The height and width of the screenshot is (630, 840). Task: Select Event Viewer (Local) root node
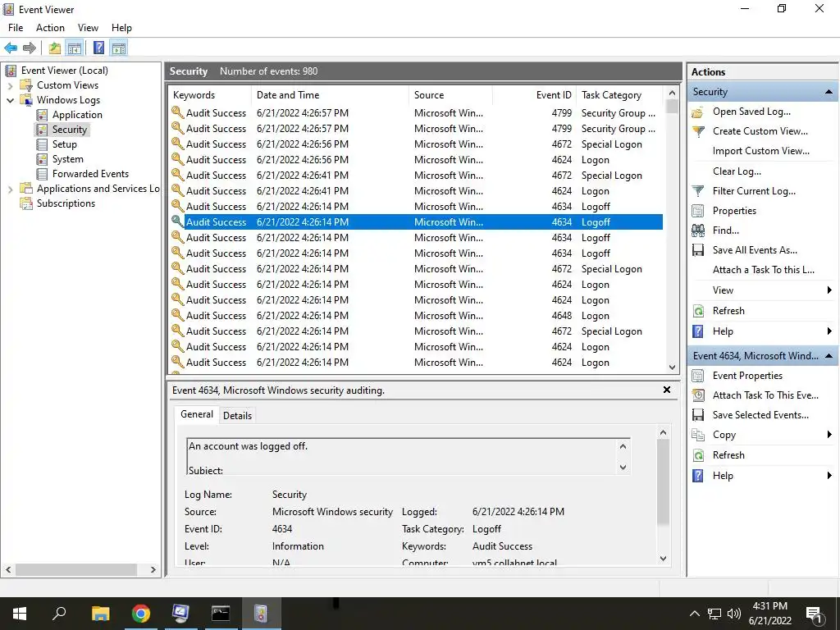[64, 71]
